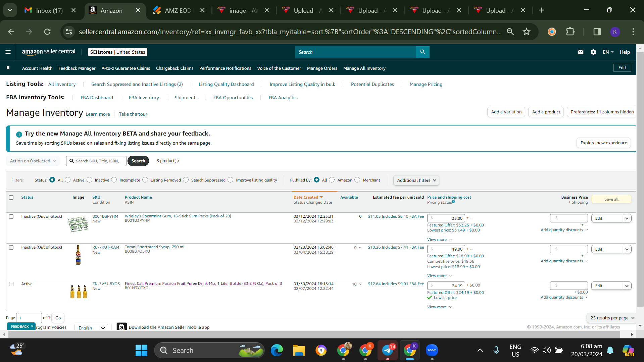Viewport: 644px width, 362px height.
Task: Open Manage Orders in the favorites bar
Action: [322, 68]
